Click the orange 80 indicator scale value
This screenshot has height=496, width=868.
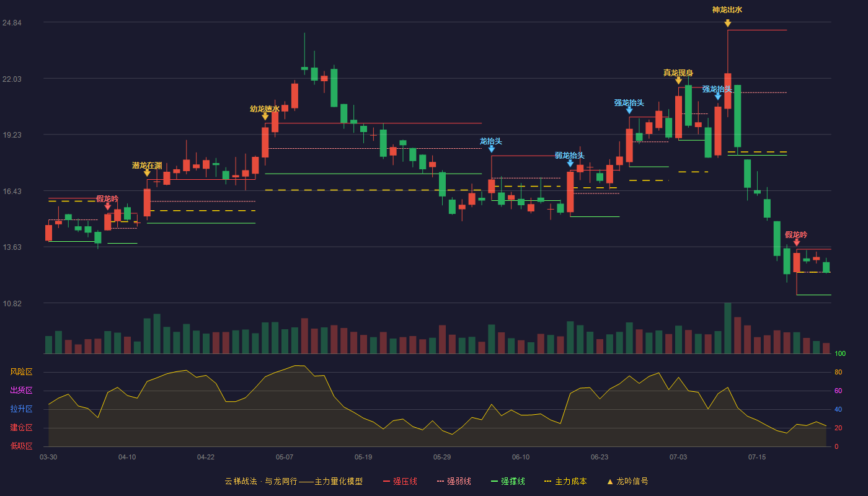coord(838,372)
